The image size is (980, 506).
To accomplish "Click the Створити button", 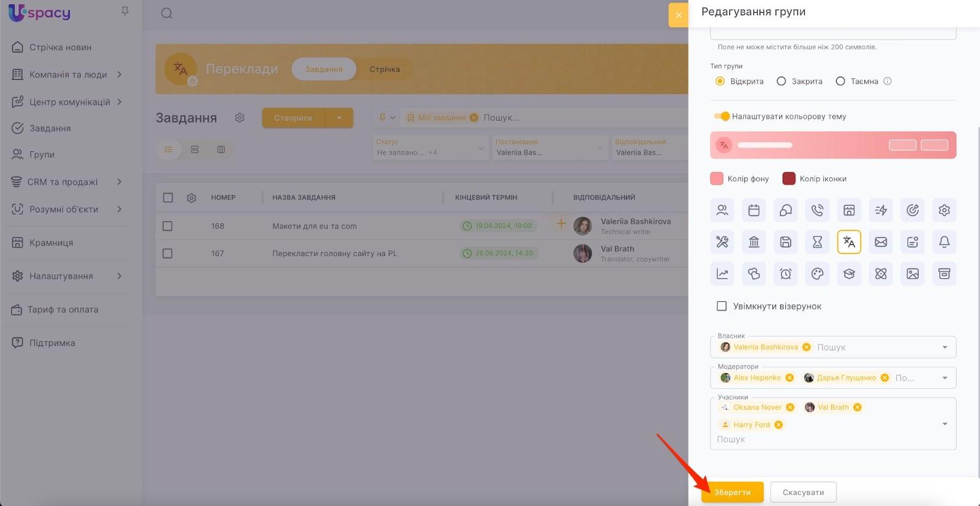I will tap(293, 118).
